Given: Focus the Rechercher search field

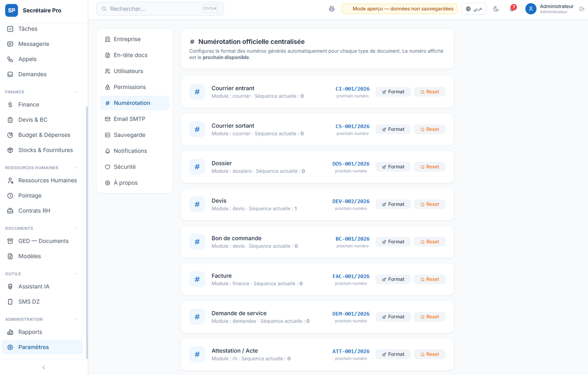Looking at the screenshot, I should (x=160, y=9).
